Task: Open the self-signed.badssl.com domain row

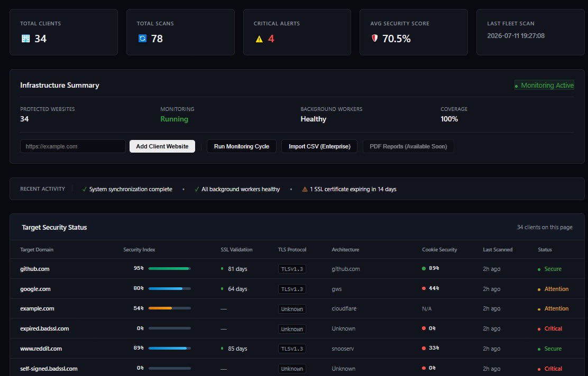Action: [297, 368]
